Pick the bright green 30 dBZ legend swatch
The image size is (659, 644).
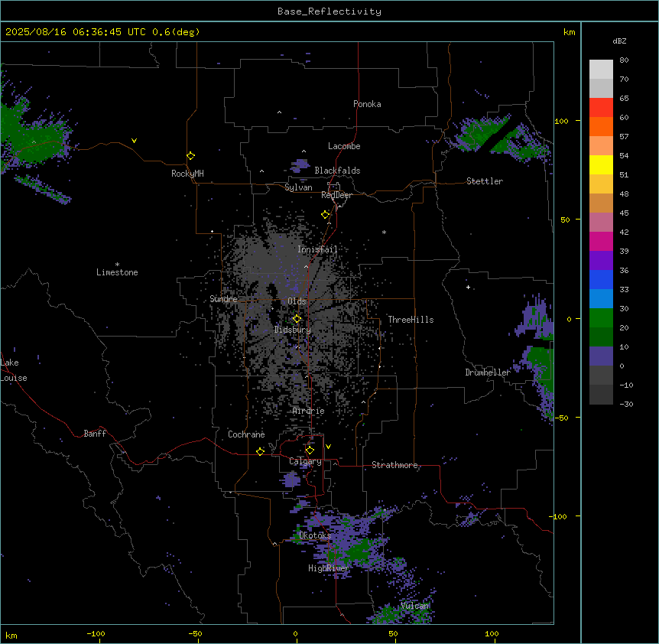(601, 318)
